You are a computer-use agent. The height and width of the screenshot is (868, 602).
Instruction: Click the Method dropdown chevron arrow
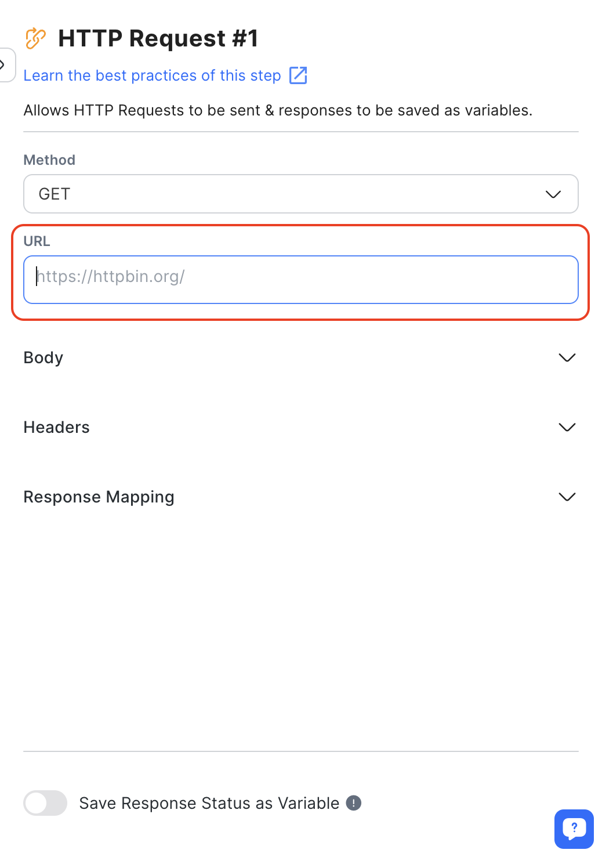(553, 194)
